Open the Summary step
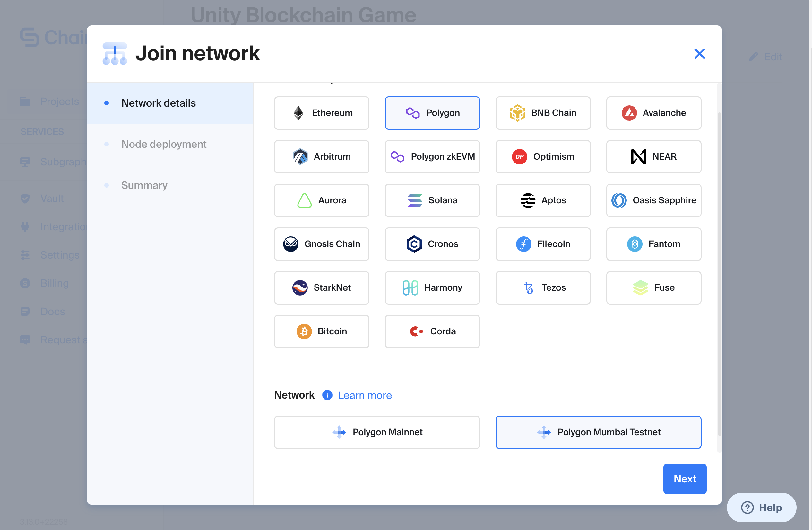The image size is (812, 530). tap(144, 185)
